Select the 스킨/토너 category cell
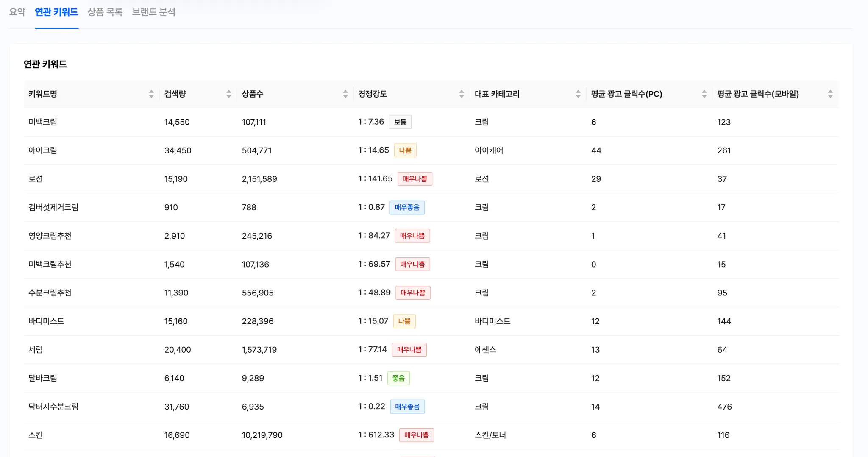Viewport: 868px width, 457px height. point(490,435)
